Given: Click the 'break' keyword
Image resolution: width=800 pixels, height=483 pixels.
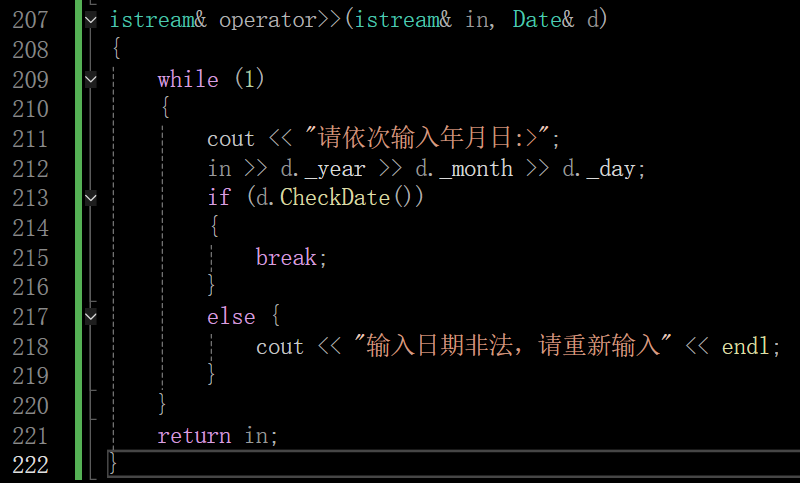Looking at the screenshot, I should coord(286,257).
